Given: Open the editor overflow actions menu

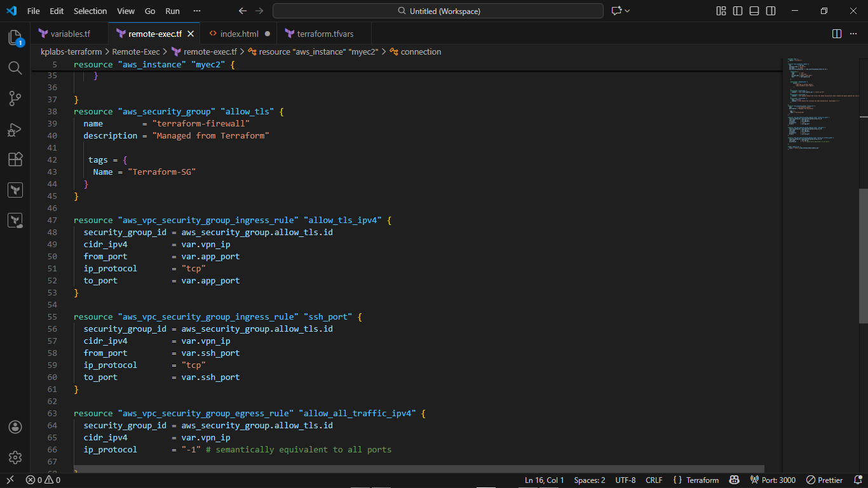Looking at the screenshot, I should [855, 33].
